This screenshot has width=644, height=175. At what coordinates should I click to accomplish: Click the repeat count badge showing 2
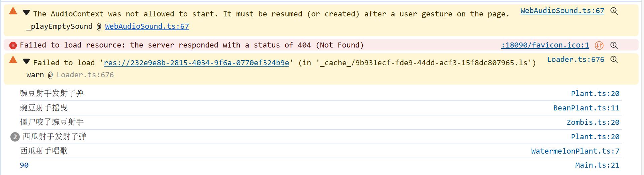[15, 137]
